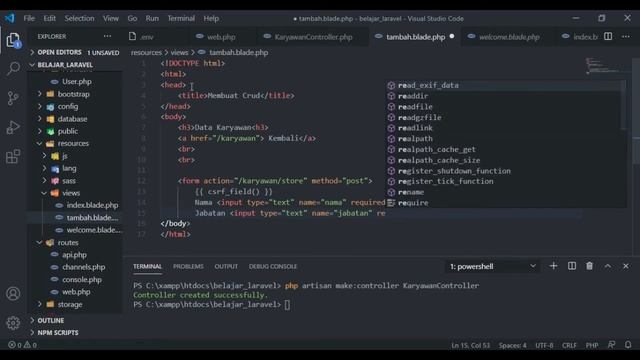The width and height of the screenshot is (640, 360).
Task: Switch to KaryawanController.php tab
Action: click(313, 37)
